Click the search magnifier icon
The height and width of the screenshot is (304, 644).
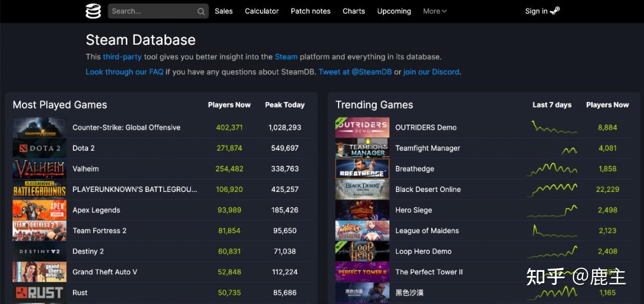[x=201, y=11]
